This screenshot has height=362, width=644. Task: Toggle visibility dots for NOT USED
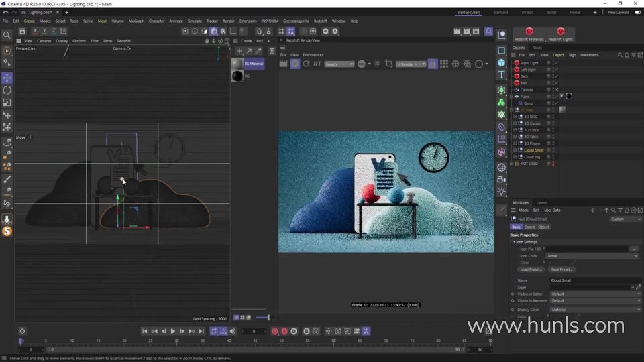coord(553,164)
